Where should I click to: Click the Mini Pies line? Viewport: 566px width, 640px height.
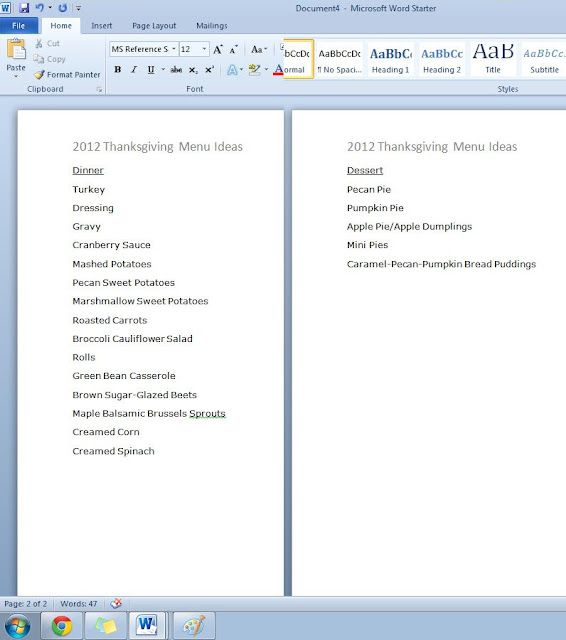coord(367,245)
